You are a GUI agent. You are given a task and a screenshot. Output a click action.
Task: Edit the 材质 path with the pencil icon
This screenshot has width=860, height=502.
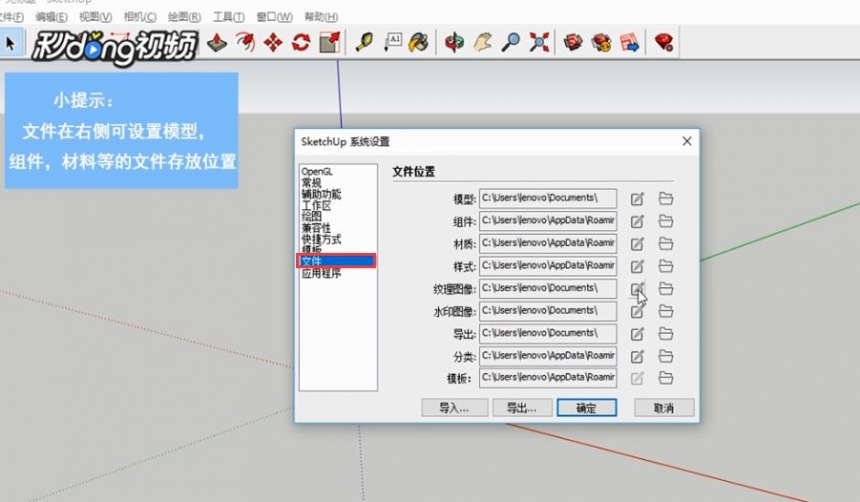(x=637, y=244)
